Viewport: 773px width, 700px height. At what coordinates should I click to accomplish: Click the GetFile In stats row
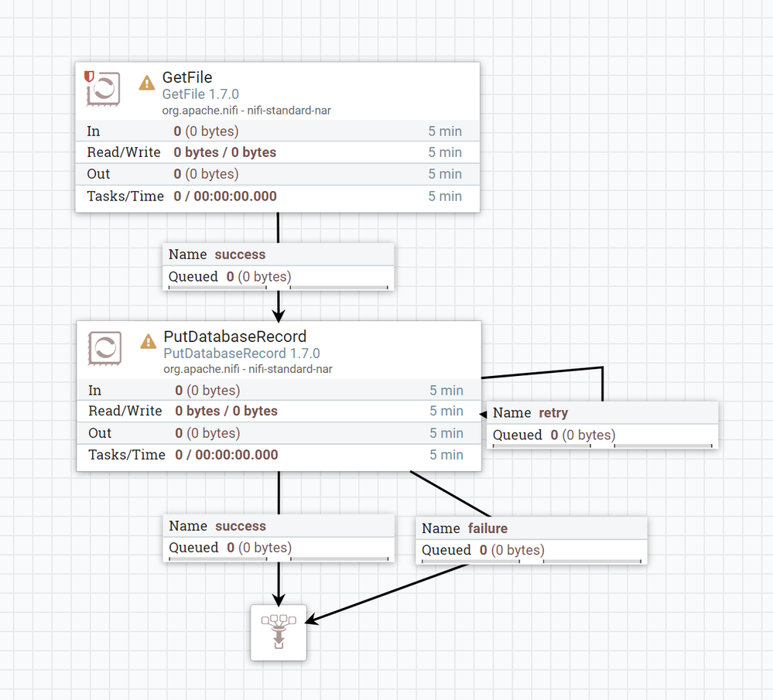(x=278, y=131)
